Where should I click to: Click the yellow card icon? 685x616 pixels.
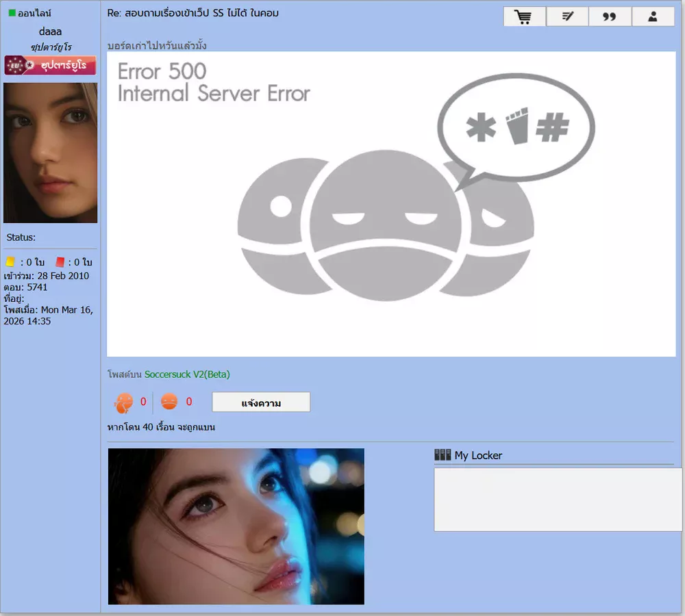(10, 261)
